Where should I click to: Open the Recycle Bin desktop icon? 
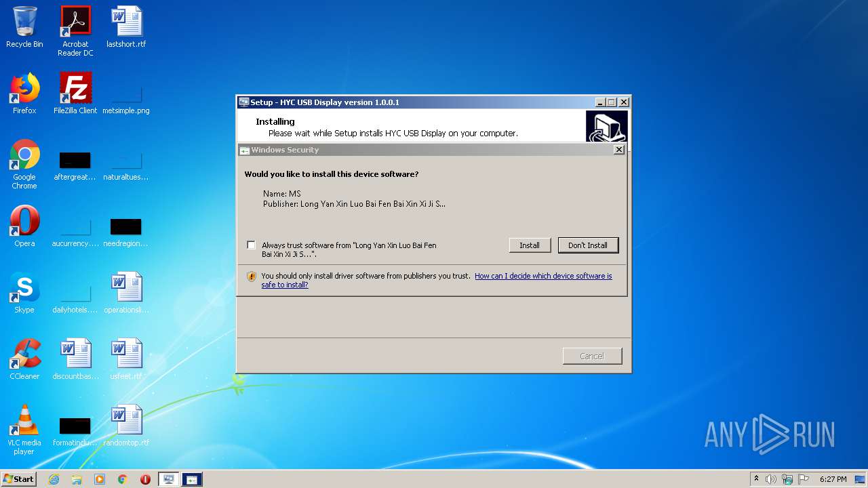coord(24,27)
